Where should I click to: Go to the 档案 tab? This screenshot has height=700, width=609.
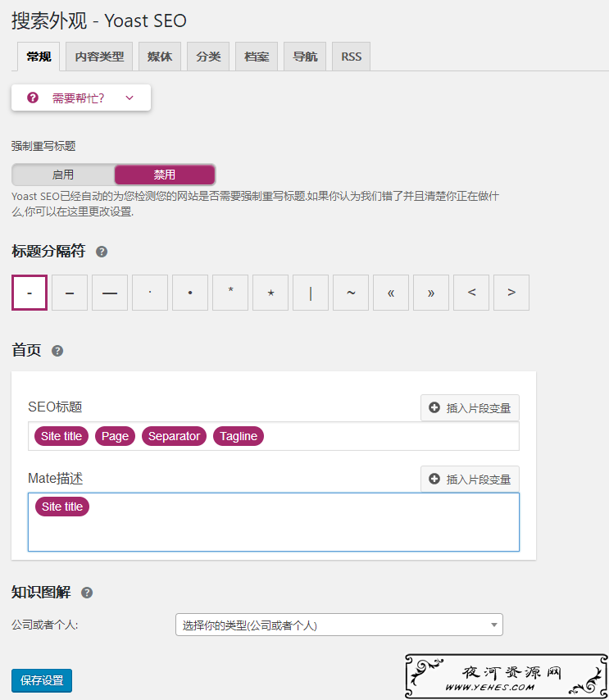(x=257, y=57)
